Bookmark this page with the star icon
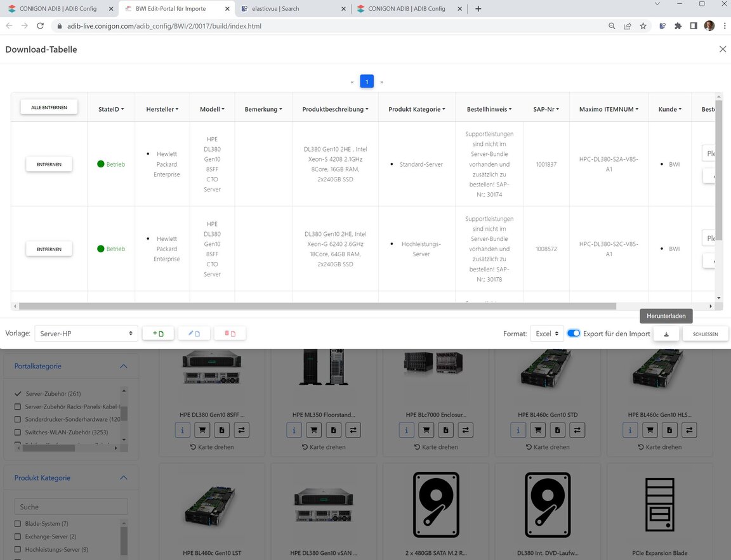This screenshot has width=731, height=560. click(x=643, y=26)
